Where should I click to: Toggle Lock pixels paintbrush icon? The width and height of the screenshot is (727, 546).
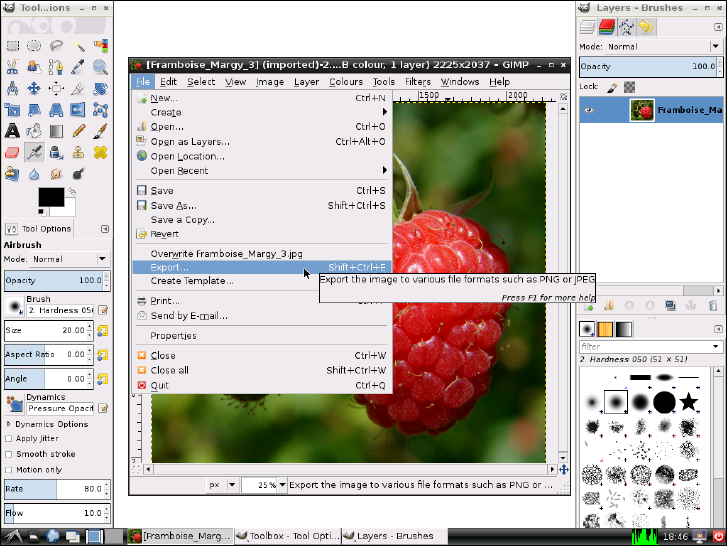click(x=612, y=87)
